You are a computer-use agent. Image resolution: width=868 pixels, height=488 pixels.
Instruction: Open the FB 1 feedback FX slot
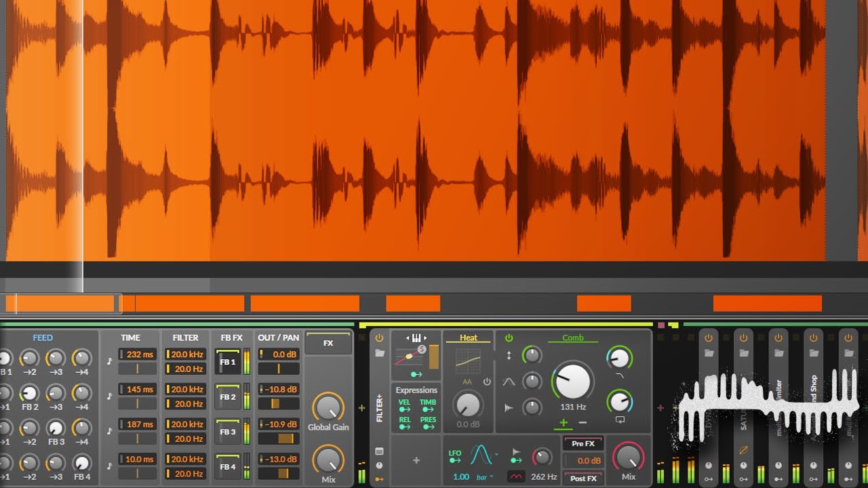coord(228,362)
